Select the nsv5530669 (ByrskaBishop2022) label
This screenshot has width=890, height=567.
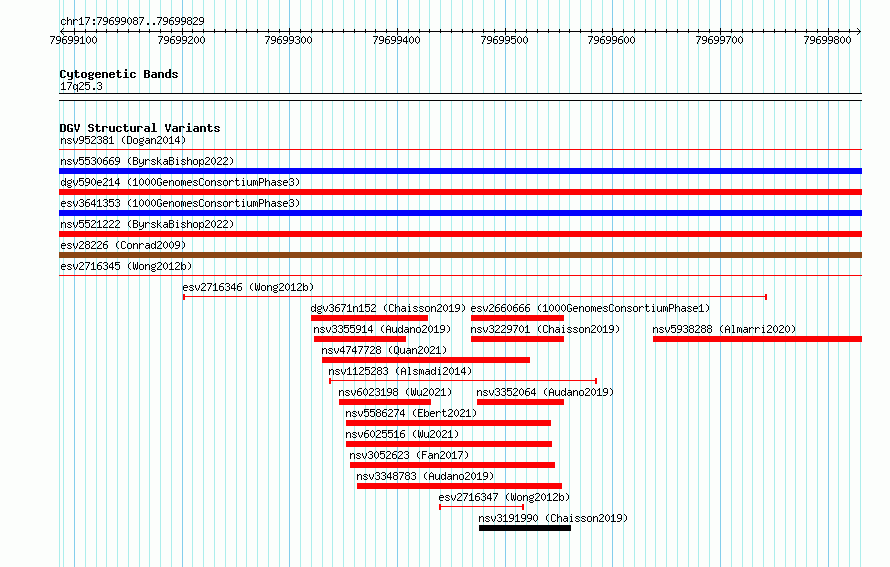point(147,161)
